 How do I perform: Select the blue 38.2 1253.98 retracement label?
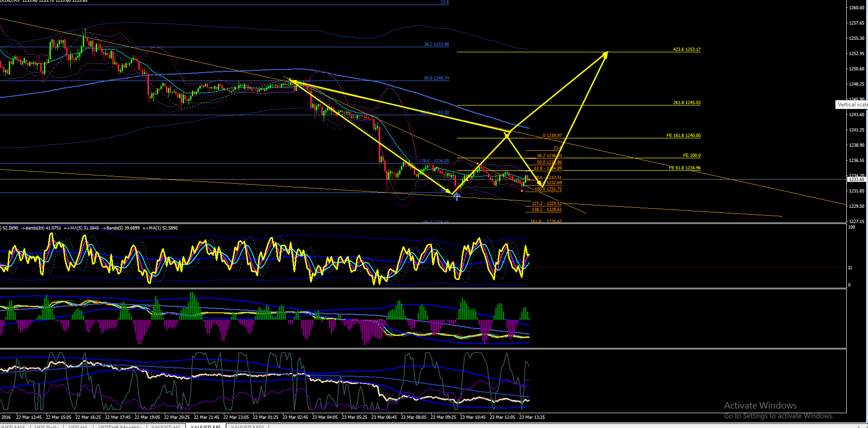click(x=436, y=44)
